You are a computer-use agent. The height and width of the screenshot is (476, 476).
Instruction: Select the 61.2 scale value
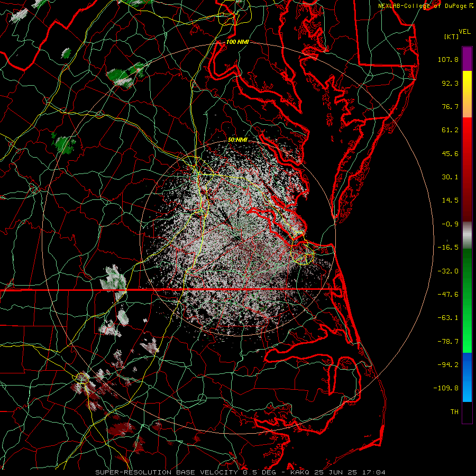(450, 130)
